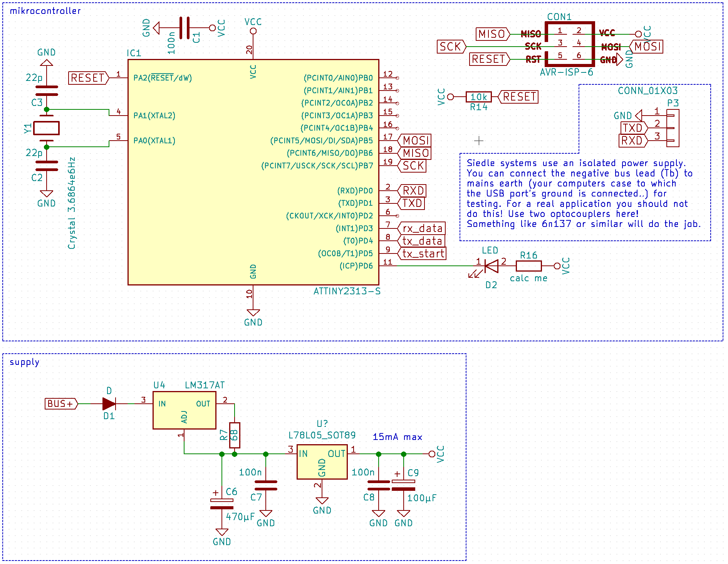The width and height of the screenshot is (728, 564).
Task: Select the C8 100n capacitor symbol
Action: (x=379, y=485)
